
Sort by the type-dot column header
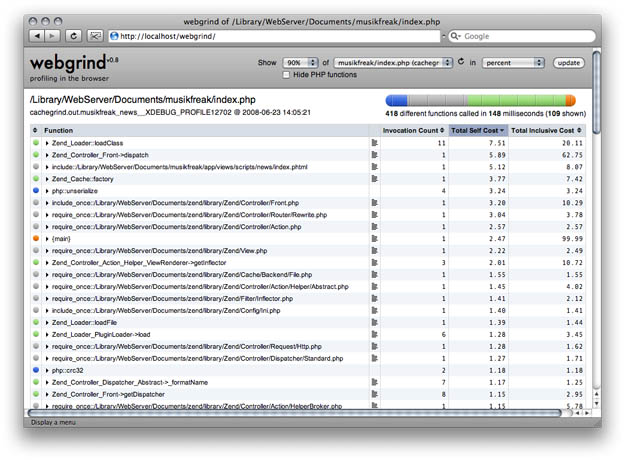(x=35, y=130)
